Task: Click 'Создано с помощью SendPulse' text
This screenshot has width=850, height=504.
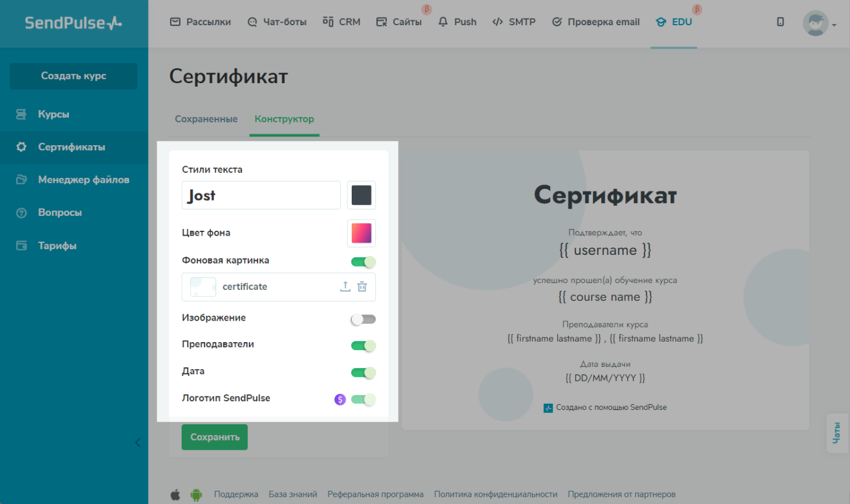Action: (x=612, y=407)
